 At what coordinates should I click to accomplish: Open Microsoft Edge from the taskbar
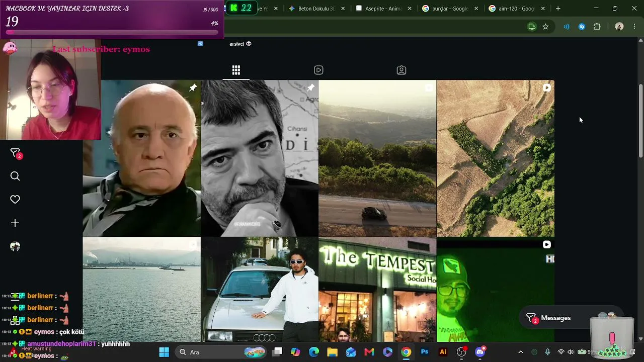314,352
